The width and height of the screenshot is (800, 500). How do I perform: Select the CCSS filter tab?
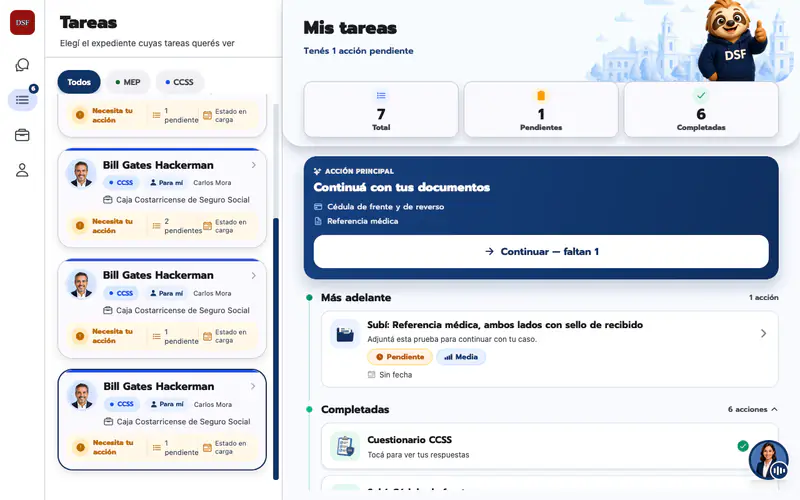pyautogui.click(x=180, y=82)
